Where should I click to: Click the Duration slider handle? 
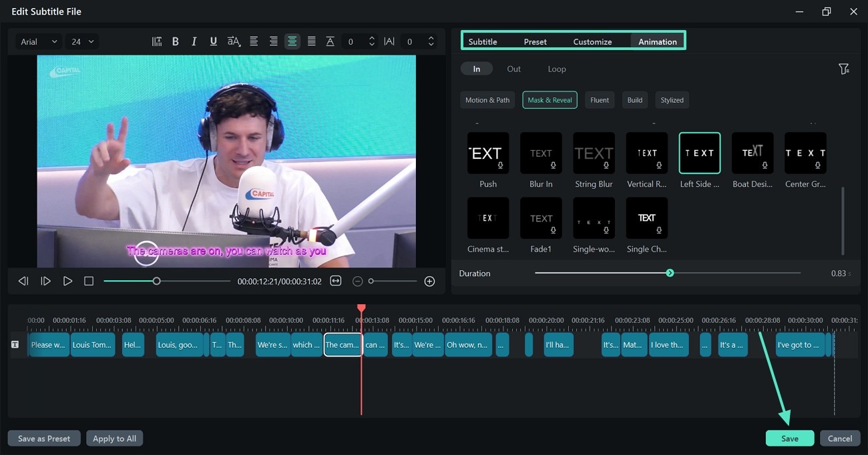click(x=670, y=273)
